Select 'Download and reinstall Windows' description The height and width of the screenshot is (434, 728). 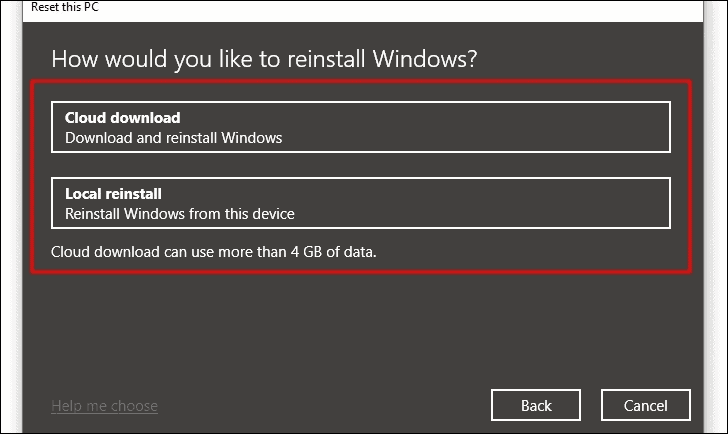174,138
